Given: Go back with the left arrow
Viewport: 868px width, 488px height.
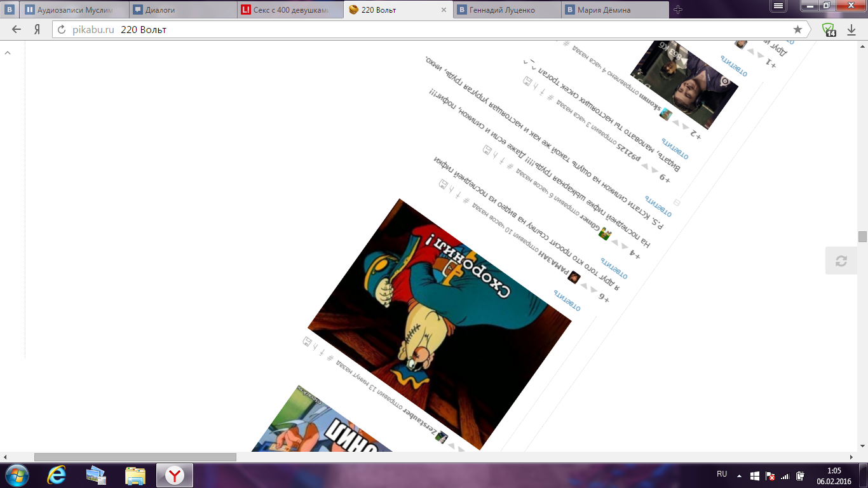Looking at the screenshot, I should 17,29.
